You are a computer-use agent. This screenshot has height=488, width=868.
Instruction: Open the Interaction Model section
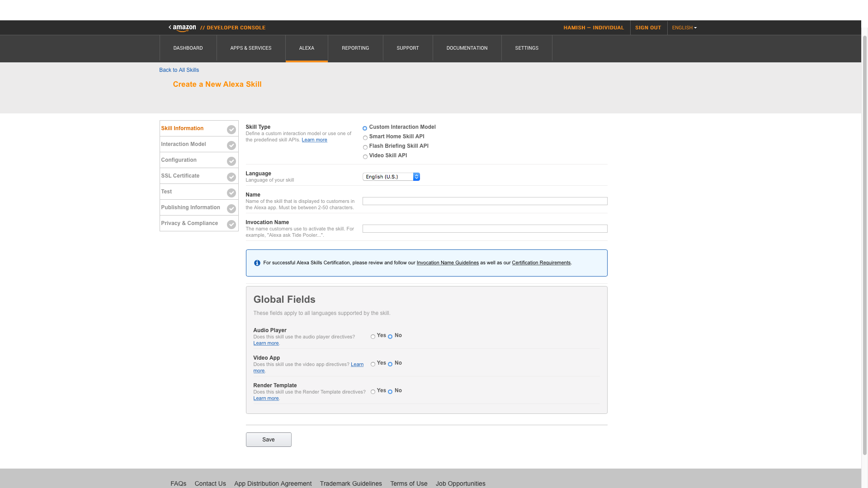199,144
